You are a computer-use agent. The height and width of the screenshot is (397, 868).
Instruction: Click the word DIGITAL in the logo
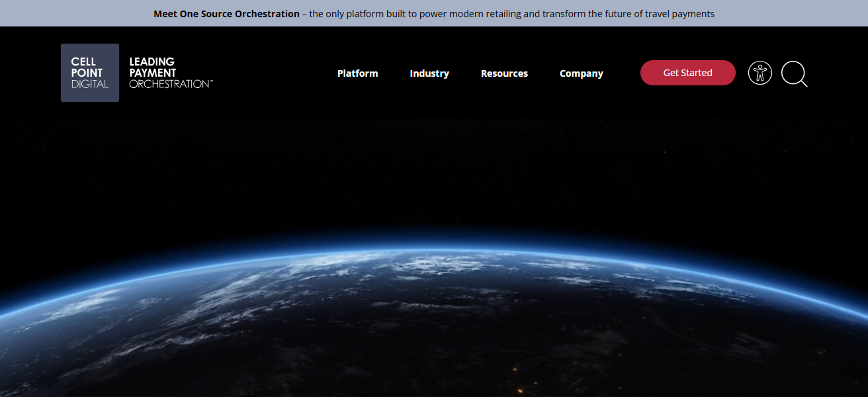point(90,84)
